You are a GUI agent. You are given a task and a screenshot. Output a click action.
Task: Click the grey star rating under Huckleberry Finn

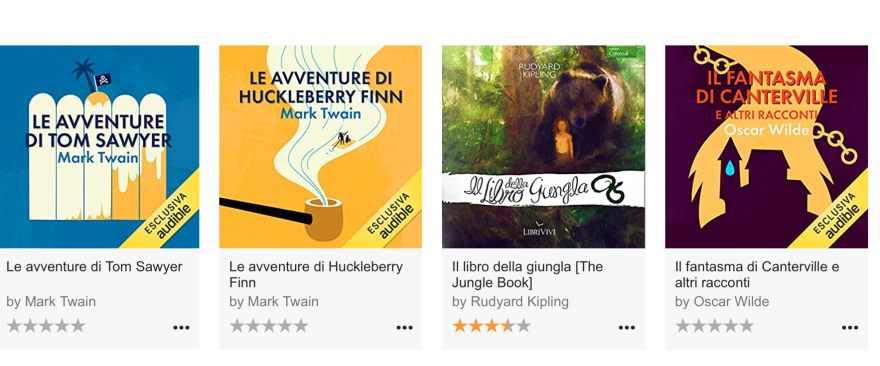[269, 326]
